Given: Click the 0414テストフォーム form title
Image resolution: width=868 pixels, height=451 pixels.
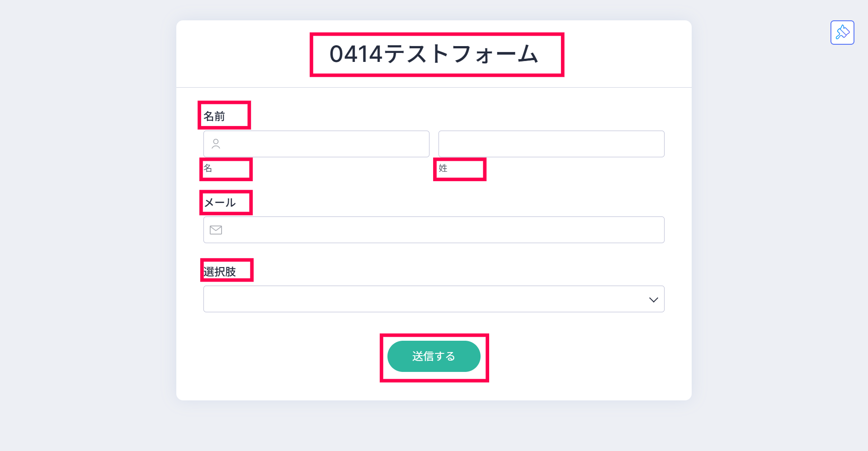Looking at the screenshot, I should (x=434, y=54).
